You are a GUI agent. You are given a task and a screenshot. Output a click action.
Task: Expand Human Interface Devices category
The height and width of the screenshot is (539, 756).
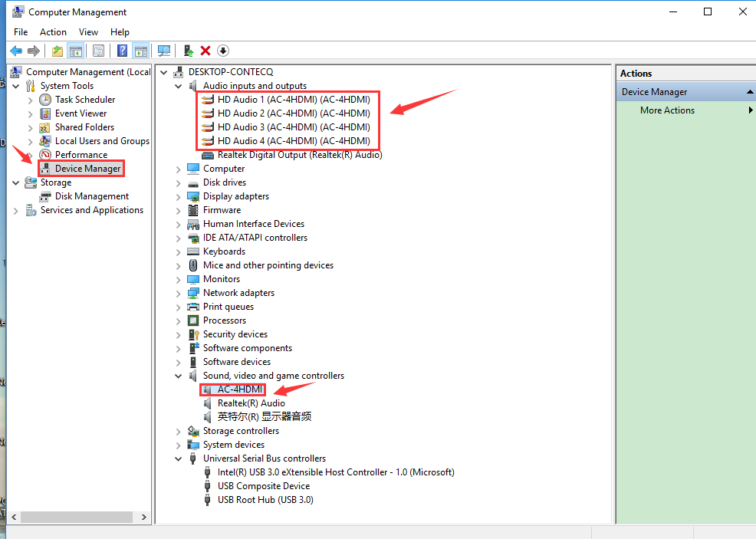(179, 225)
